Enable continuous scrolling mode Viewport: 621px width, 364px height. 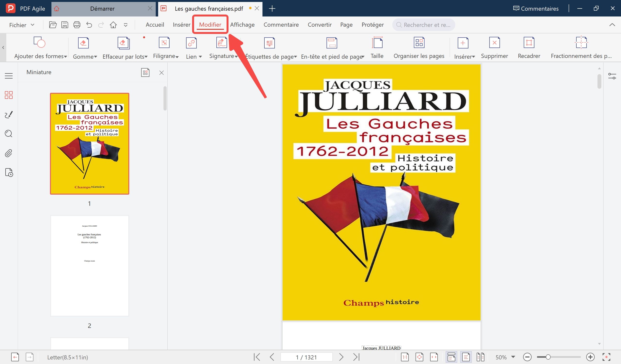tap(451, 357)
